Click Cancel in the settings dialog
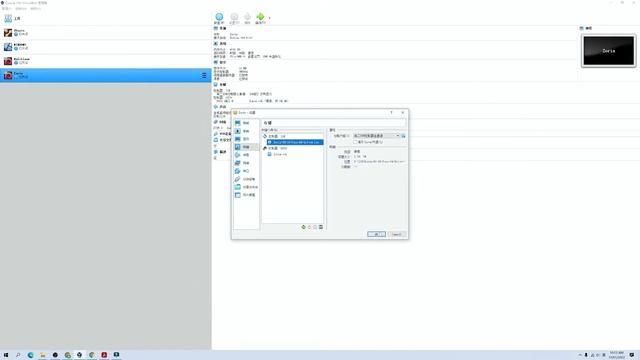This screenshot has width=640, height=360. click(396, 234)
